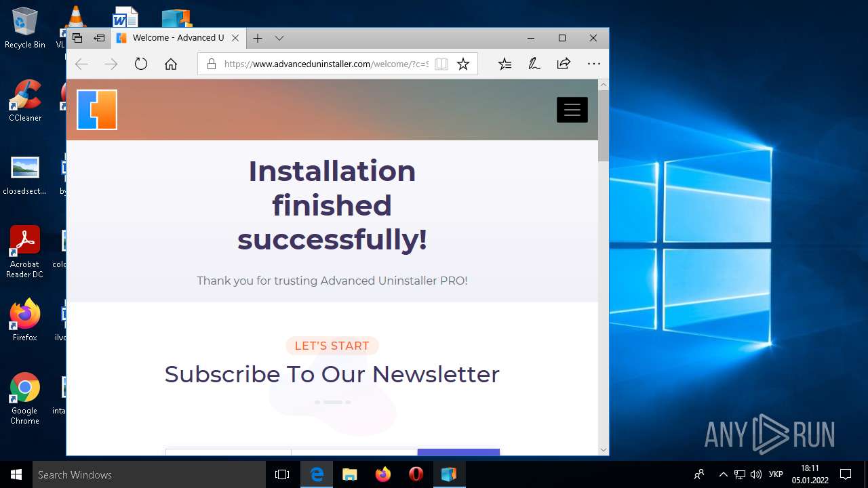
Task: Click the Subscribe To Our Newsletter heading
Action: pyautogui.click(x=332, y=374)
